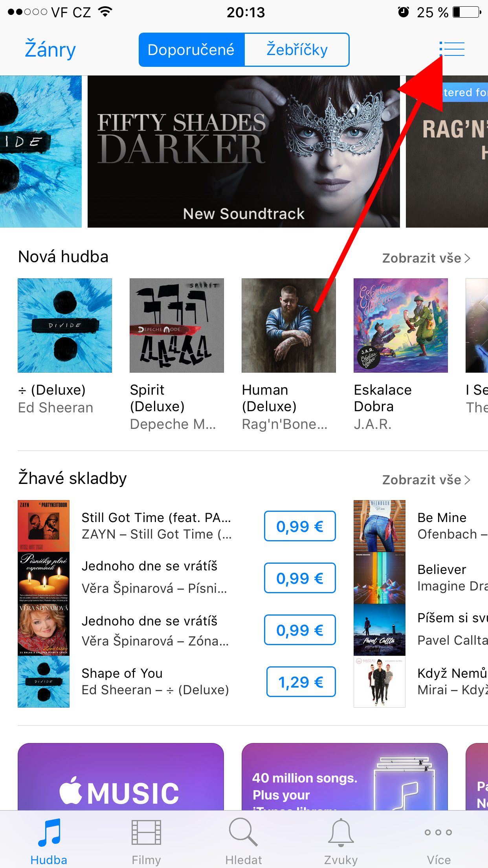
Task: Open the list menu icon at top right
Action: point(452,49)
